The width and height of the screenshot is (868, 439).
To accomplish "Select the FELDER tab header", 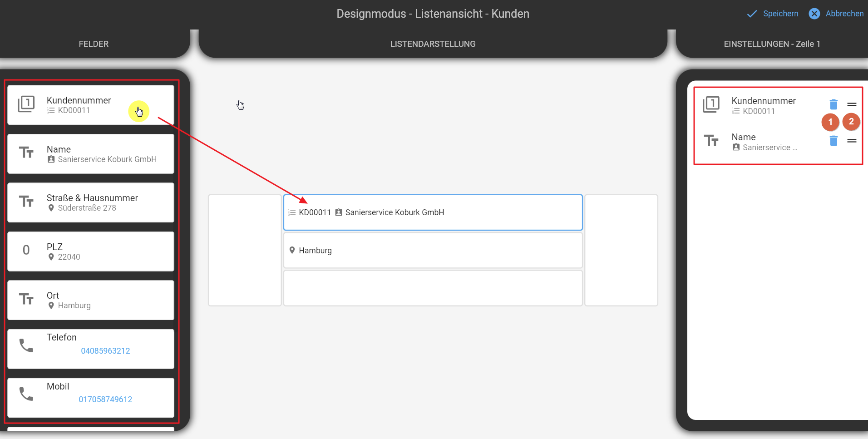I will pos(94,44).
